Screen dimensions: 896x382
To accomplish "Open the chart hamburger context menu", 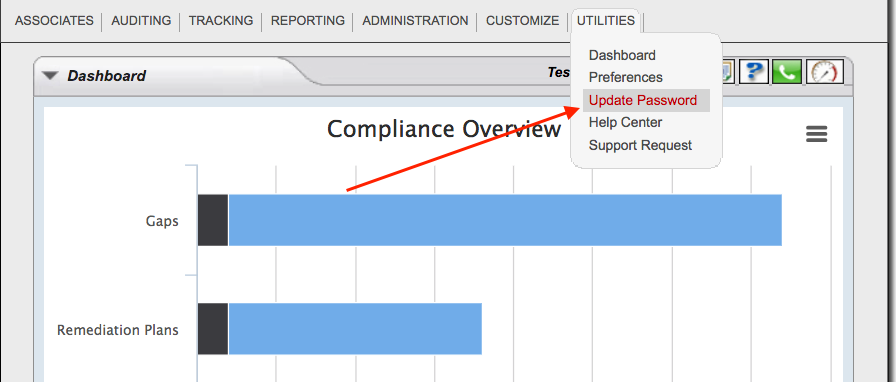I will 817,134.
